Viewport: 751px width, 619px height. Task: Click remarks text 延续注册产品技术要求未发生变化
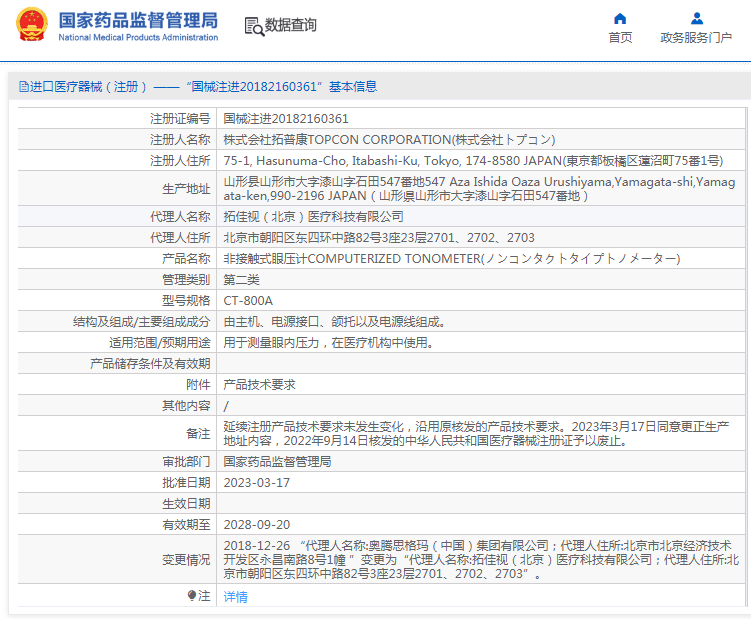pyautogui.click(x=476, y=434)
